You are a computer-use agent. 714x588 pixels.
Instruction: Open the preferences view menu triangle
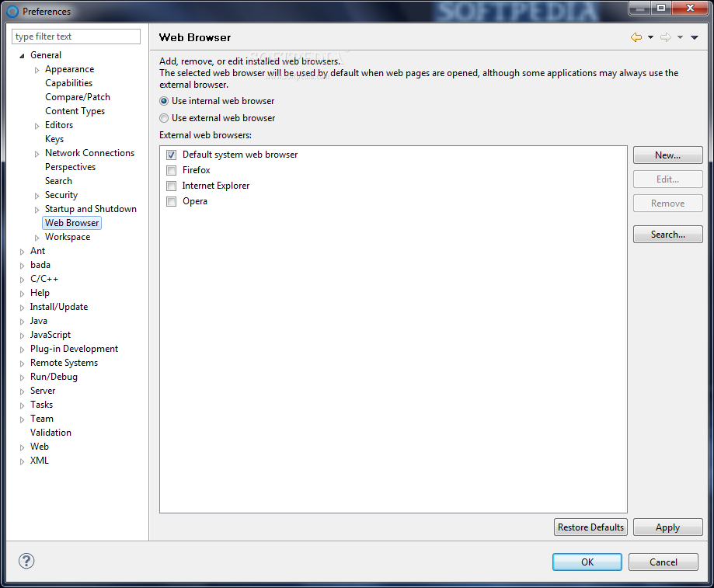695,37
